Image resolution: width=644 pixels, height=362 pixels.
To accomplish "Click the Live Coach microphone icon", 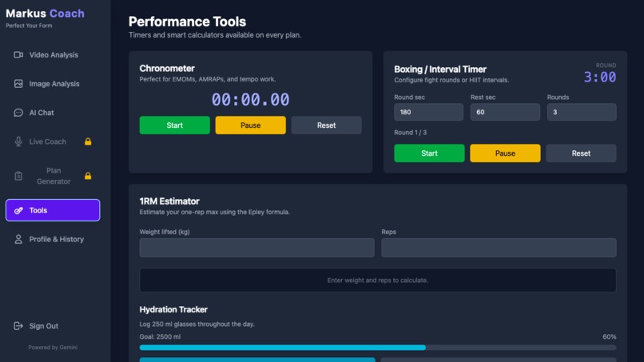I will coord(18,141).
